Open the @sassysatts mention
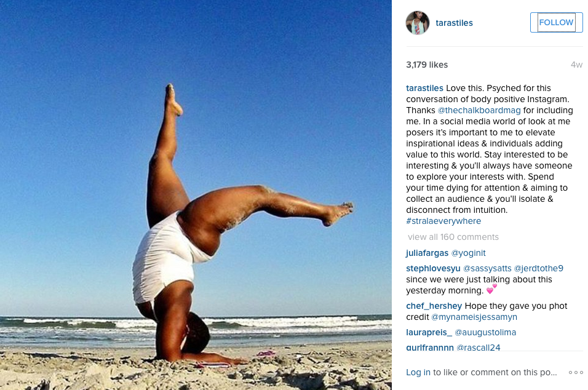The height and width of the screenshot is (390, 588). (x=487, y=268)
